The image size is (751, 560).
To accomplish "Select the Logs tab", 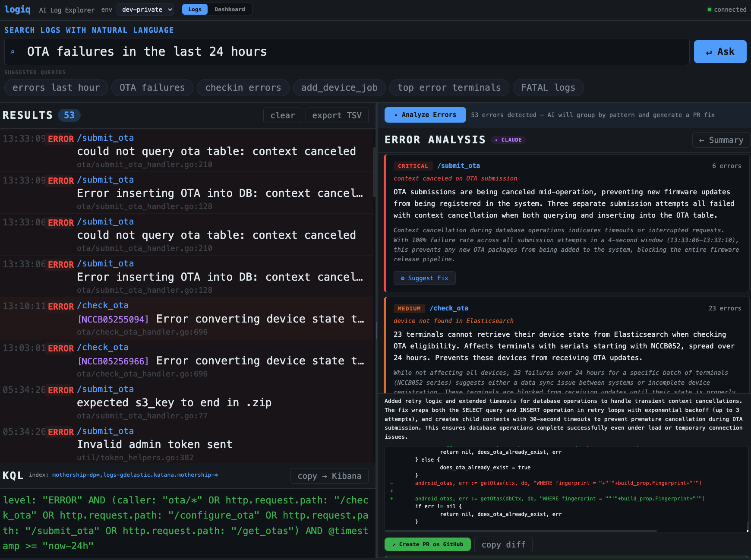I will pyautogui.click(x=194, y=9).
